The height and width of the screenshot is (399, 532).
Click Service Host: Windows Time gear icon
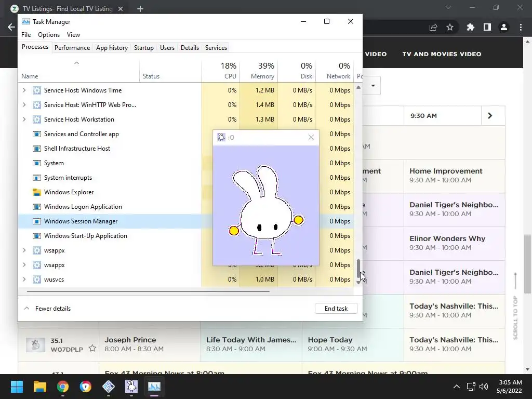[37, 90]
